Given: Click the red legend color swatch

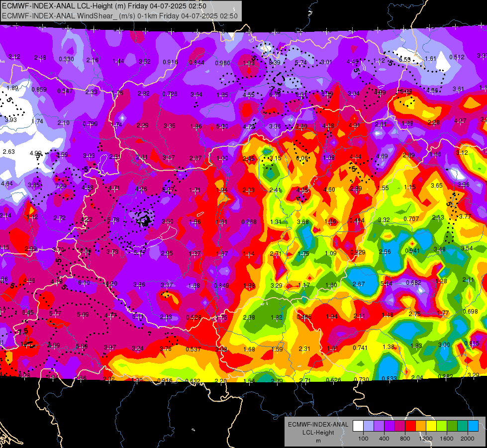Looking at the screenshot, I should pyautogui.click(x=410, y=426).
